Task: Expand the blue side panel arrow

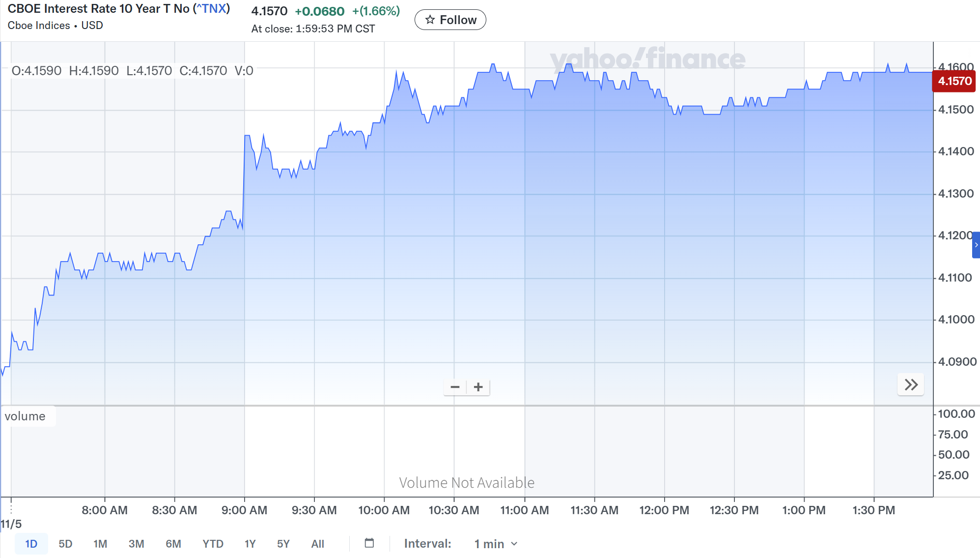Action: 976,245
